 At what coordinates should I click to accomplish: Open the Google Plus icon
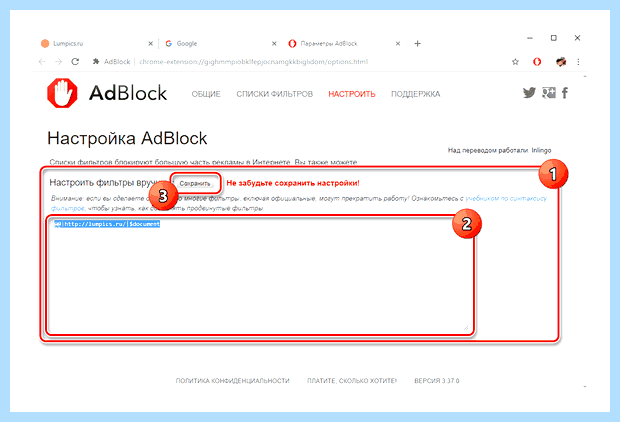549,93
